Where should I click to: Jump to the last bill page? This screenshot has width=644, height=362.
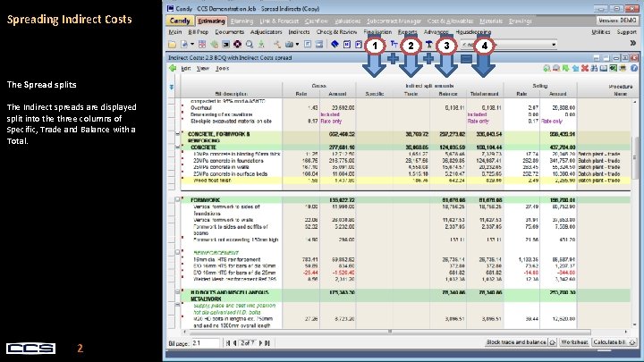pos(267,342)
